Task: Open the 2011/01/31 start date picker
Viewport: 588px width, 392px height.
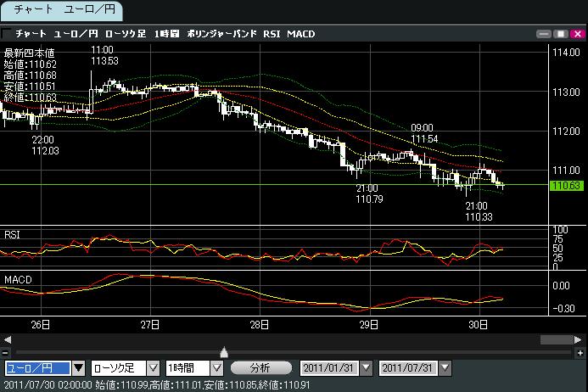Action: coord(366,368)
